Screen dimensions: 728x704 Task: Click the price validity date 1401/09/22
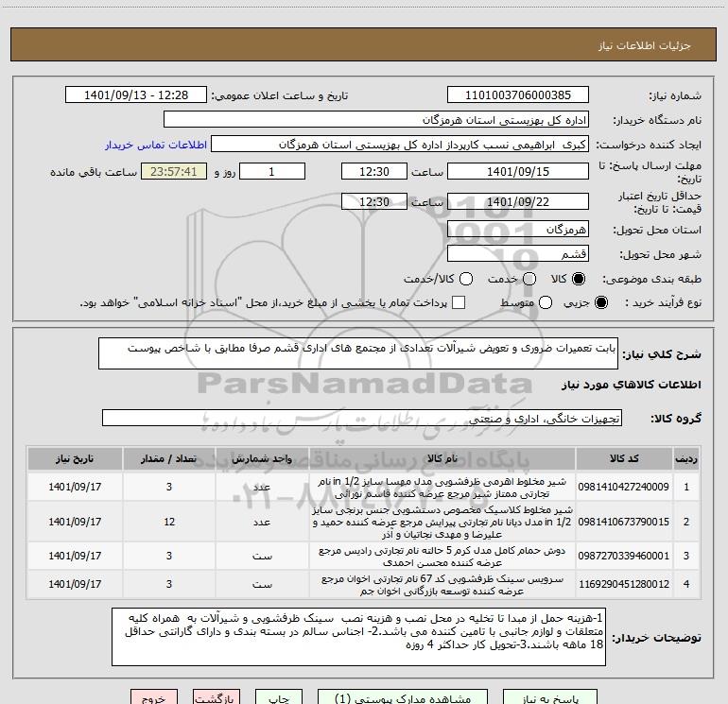tap(518, 202)
